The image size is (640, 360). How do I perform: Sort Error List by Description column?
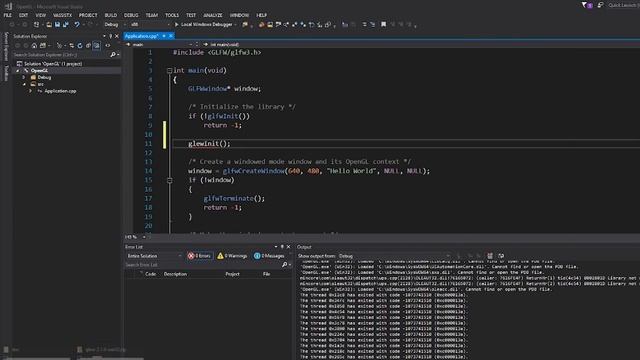[175, 274]
